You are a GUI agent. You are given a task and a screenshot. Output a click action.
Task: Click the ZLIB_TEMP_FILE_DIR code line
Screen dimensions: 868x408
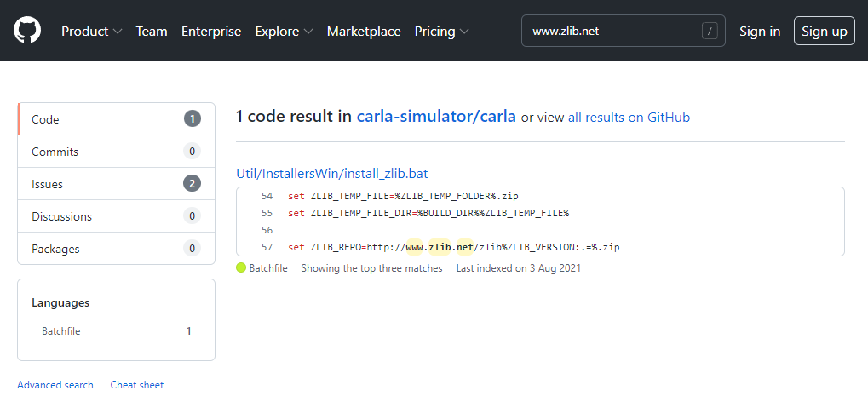click(428, 213)
